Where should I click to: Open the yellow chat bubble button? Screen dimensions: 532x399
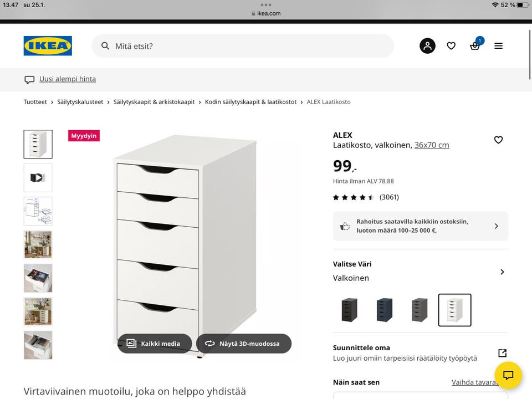[x=508, y=375]
